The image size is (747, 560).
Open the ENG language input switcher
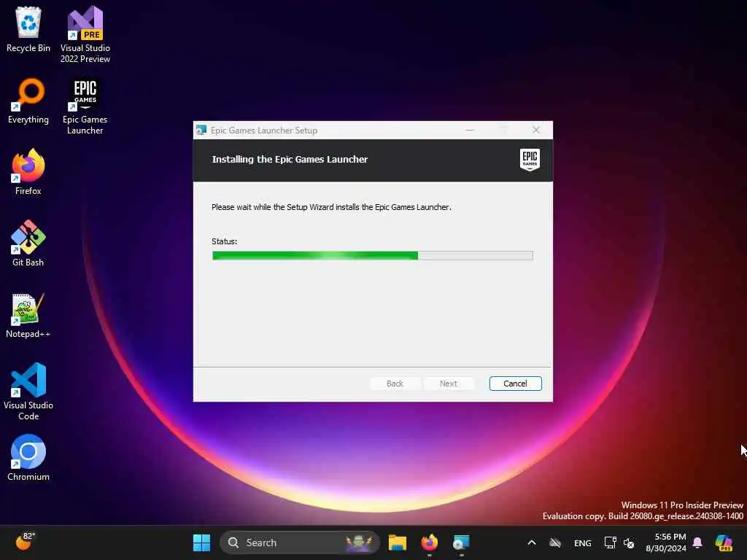point(583,542)
